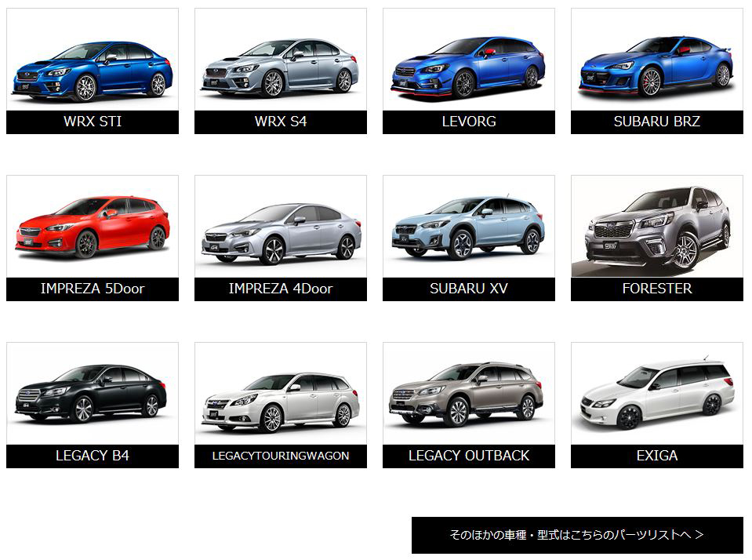752x560 pixels.
Task: Open the そのほかの車種・型式 parts list button
Action: (x=577, y=535)
